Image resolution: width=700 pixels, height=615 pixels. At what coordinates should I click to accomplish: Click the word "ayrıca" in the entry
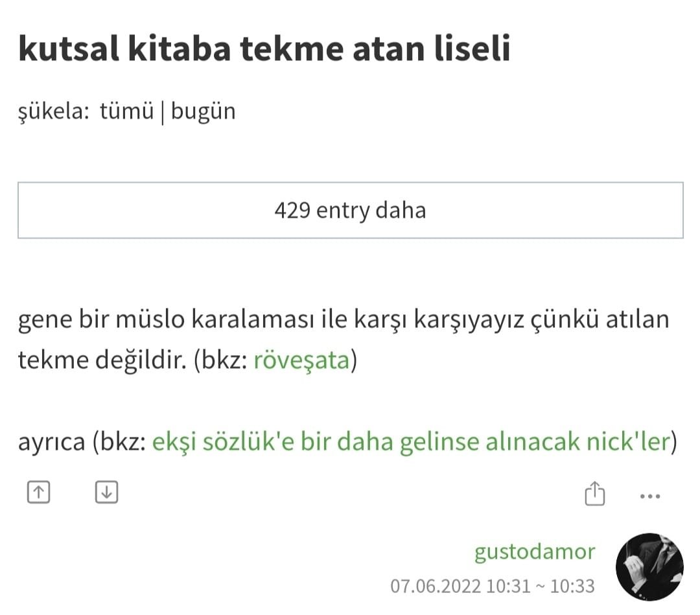pos(51,442)
